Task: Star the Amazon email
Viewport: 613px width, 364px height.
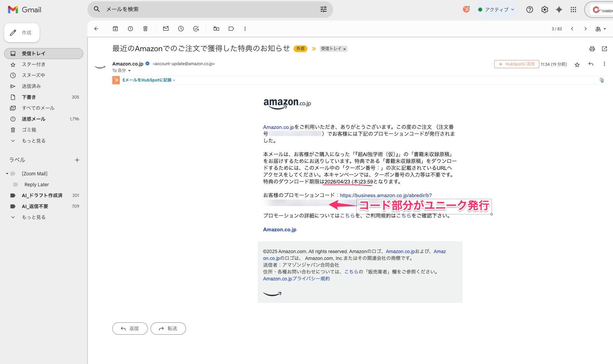Action: point(577,64)
